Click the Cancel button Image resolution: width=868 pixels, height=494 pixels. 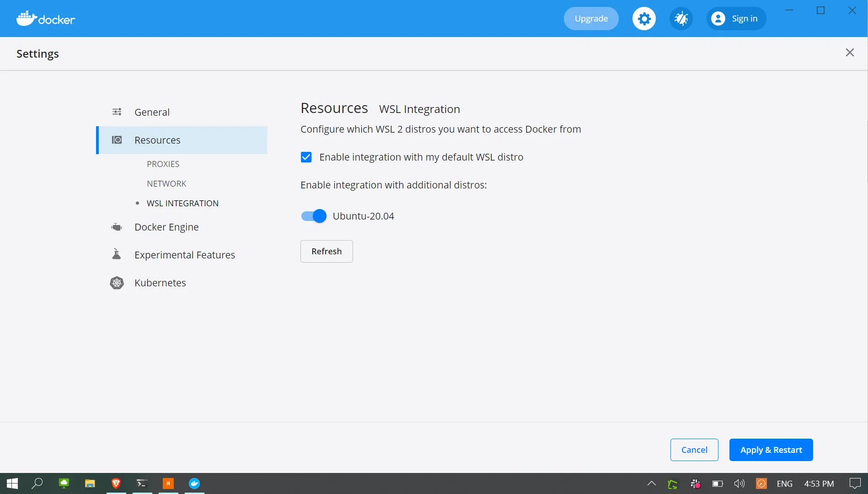click(x=694, y=450)
